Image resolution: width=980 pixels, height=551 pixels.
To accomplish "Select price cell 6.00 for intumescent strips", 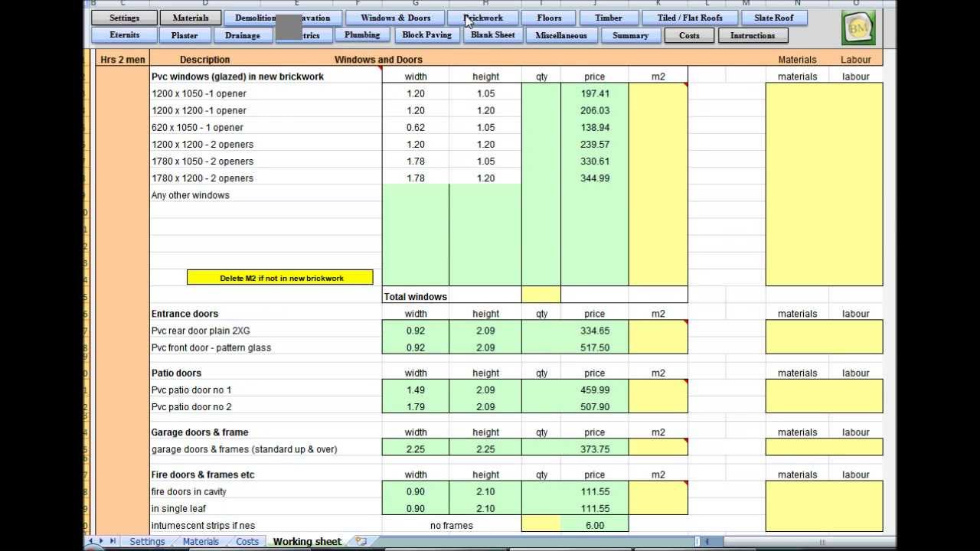I will 595,525.
